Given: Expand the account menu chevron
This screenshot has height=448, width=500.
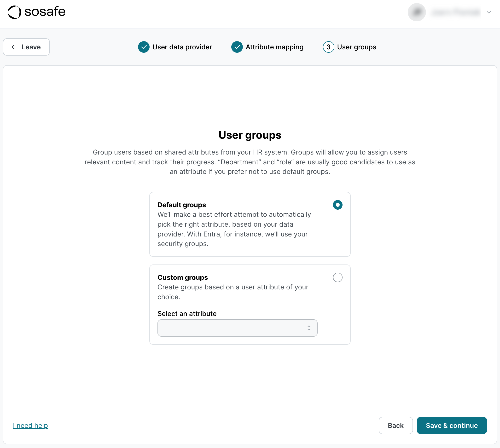Looking at the screenshot, I should (489, 12).
